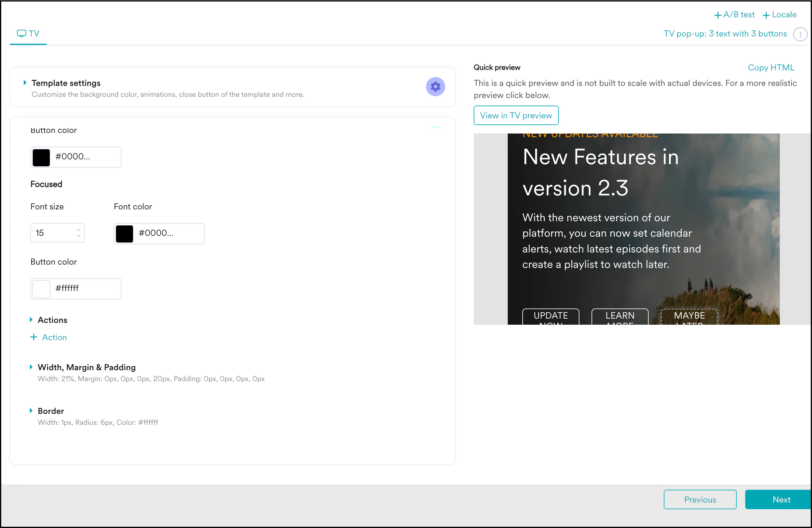Open the three-dot options menu
This screenshot has width=812, height=528.
point(800,34)
